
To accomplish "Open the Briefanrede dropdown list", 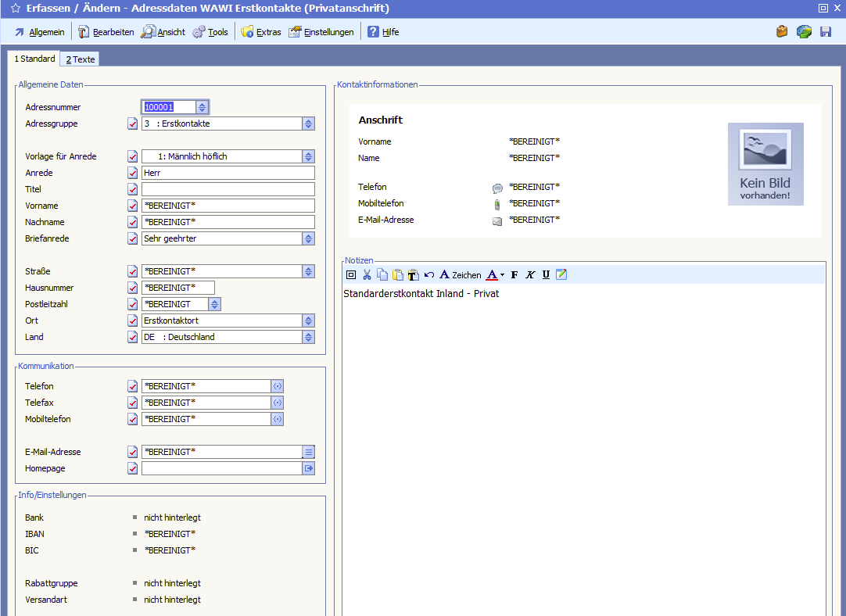I will point(309,238).
